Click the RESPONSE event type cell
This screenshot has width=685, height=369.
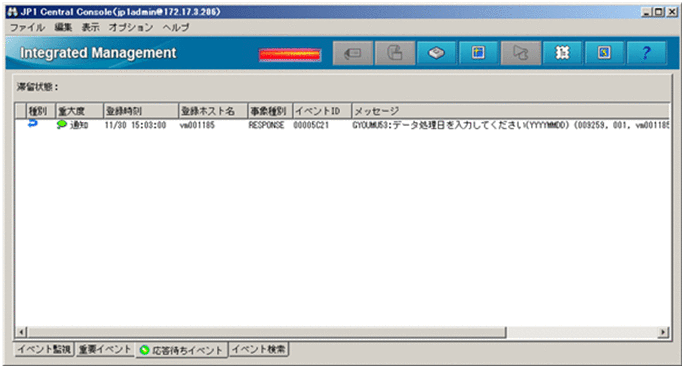pyautogui.click(x=266, y=125)
